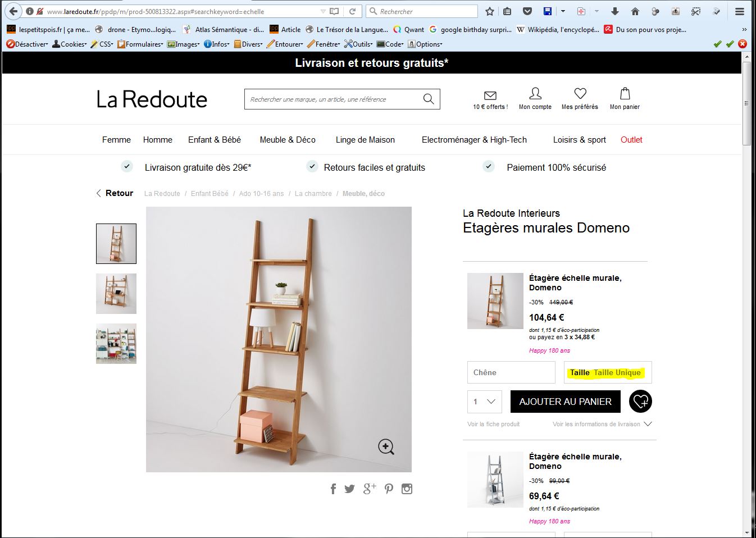
Task: Zoom the product photo with the magnifier icon
Action: click(x=386, y=446)
